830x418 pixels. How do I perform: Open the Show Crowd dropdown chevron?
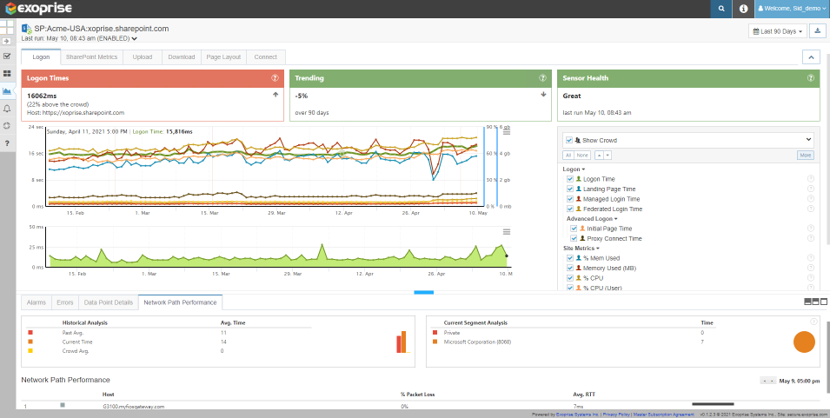point(808,140)
